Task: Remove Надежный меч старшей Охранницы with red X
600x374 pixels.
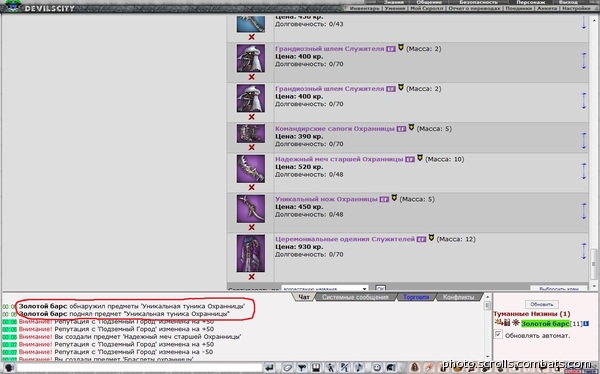Action: point(251,187)
